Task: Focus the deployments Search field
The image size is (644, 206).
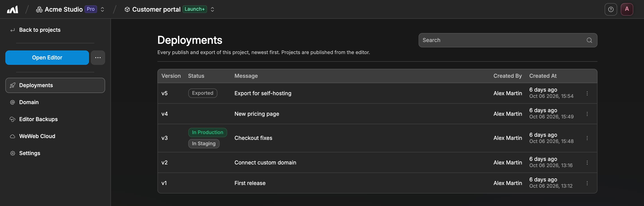Action: (x=508, y=40)
